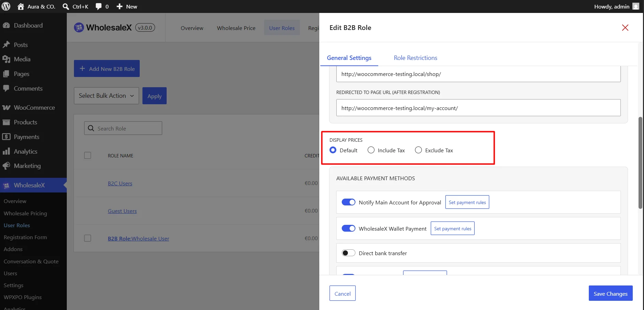The width and height of the screenshot is (644, 310).
Task: Open Wholesale Pricing submenu item
Action: coord(25,213)
